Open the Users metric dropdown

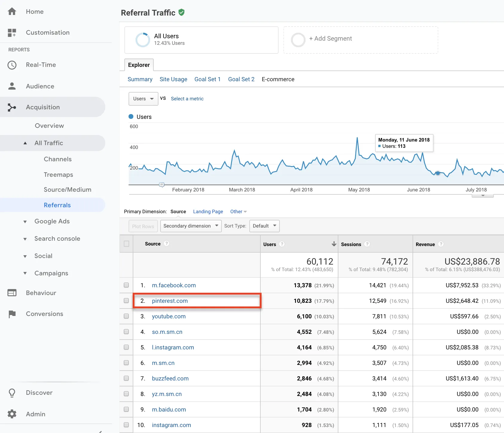pos(143,99)
